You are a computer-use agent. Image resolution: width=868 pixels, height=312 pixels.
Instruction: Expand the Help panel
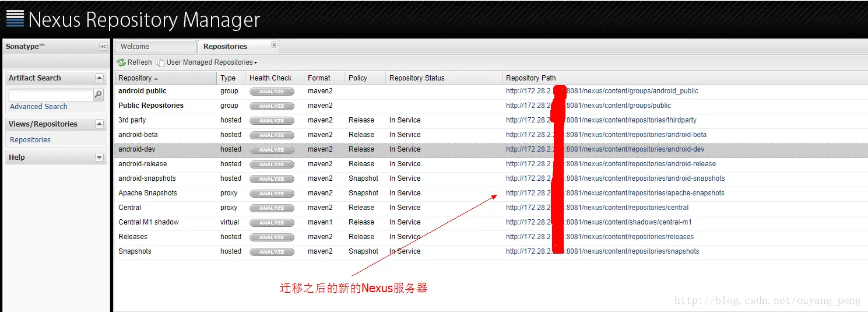99,157
